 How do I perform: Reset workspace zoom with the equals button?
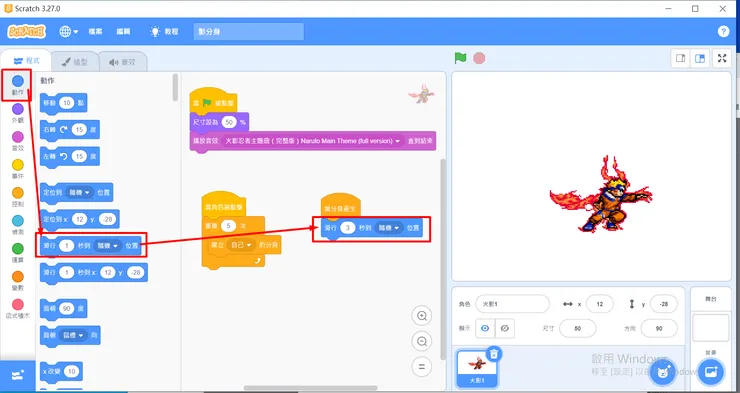[x=421, y=367]
